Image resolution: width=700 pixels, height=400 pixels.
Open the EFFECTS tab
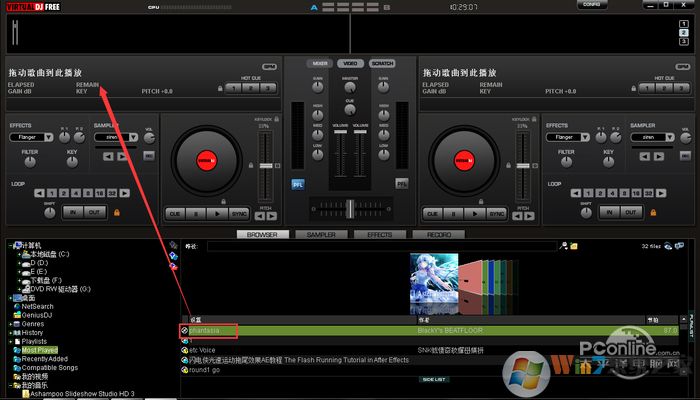pos(379,234)
